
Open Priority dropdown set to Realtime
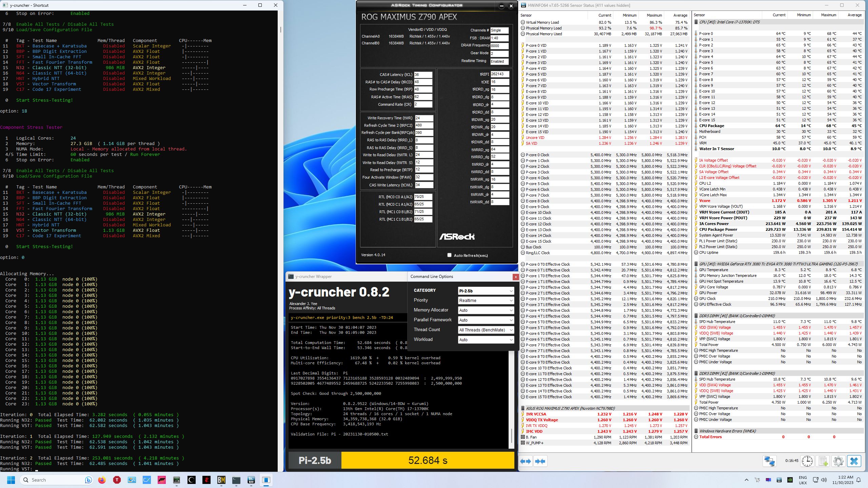486,301
